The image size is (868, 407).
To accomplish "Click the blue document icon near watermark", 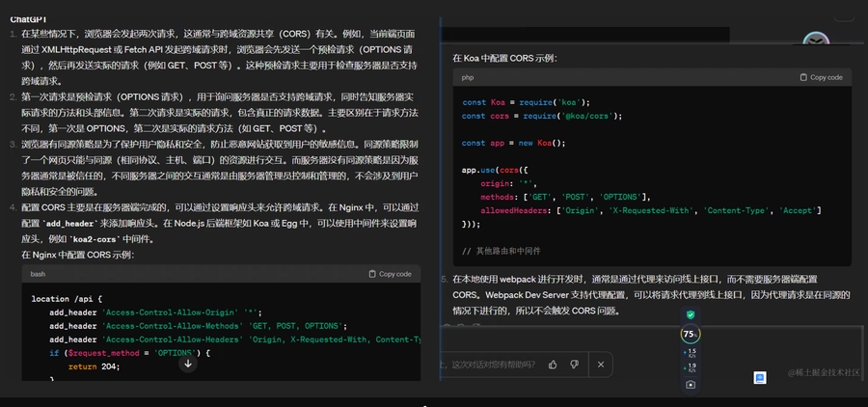I will tap(760, 377).
